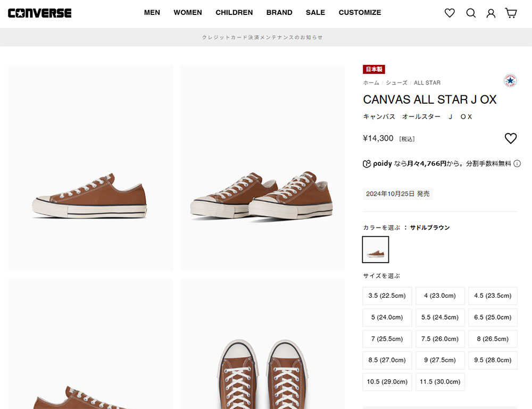Choose size 8.5 (27.0cm)
The width and height of the screenshot is (532, 409).
point(387,360)
